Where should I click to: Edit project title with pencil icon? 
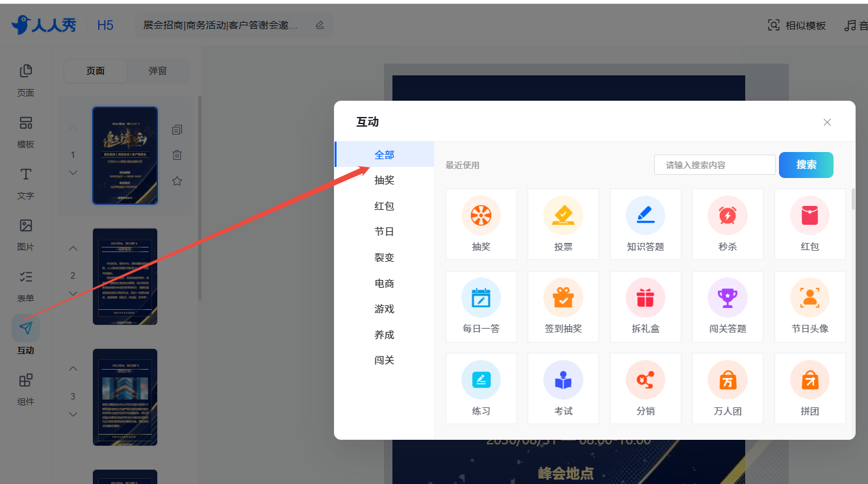click(x=320, y=25)
